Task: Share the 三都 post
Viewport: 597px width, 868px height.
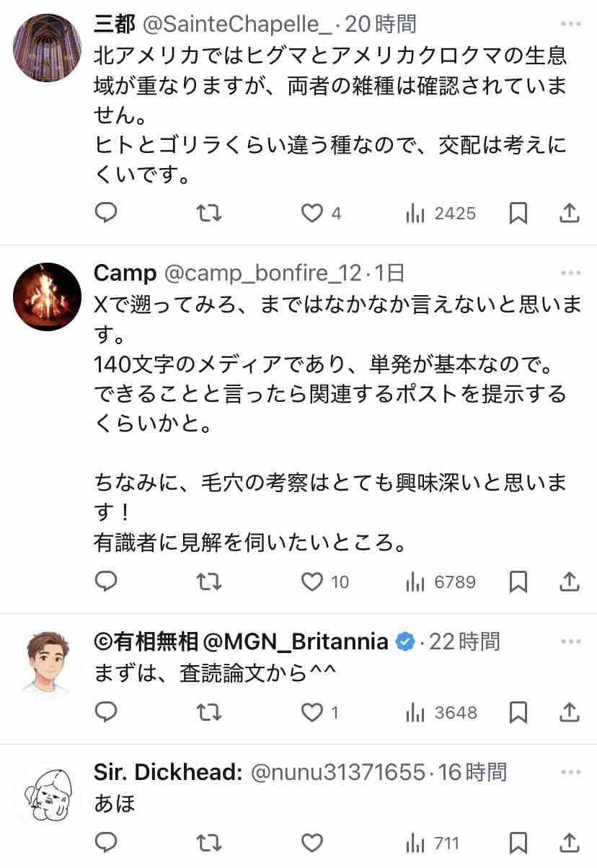Action: 570,213
